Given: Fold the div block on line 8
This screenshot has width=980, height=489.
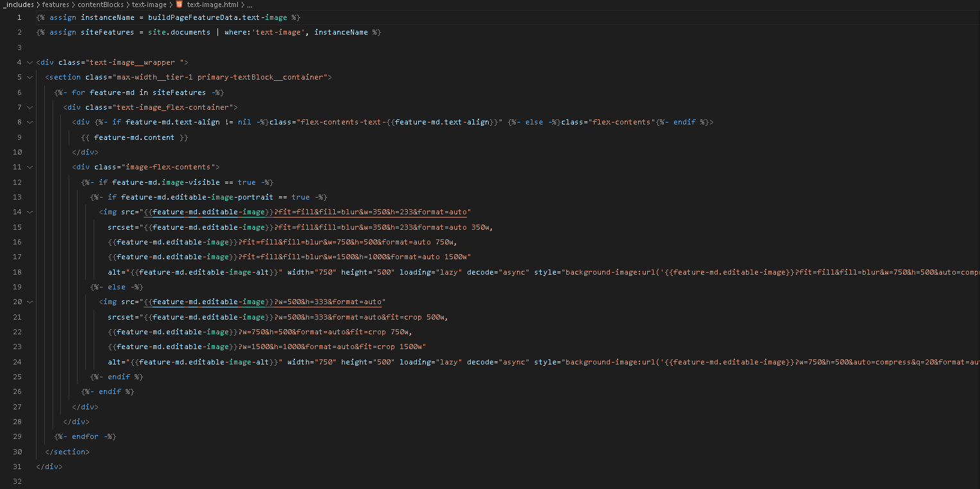Looking at the screenshot, I should 30,122.
